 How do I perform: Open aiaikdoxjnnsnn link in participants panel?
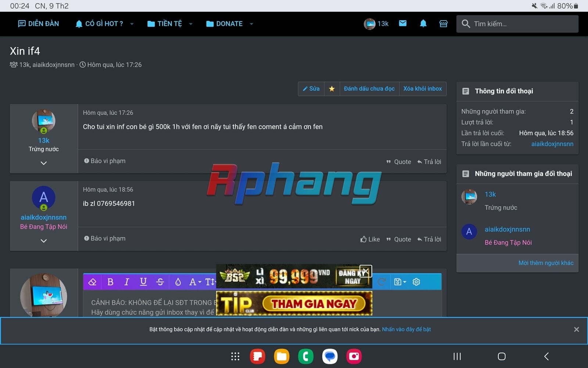[x=507, y=229]
